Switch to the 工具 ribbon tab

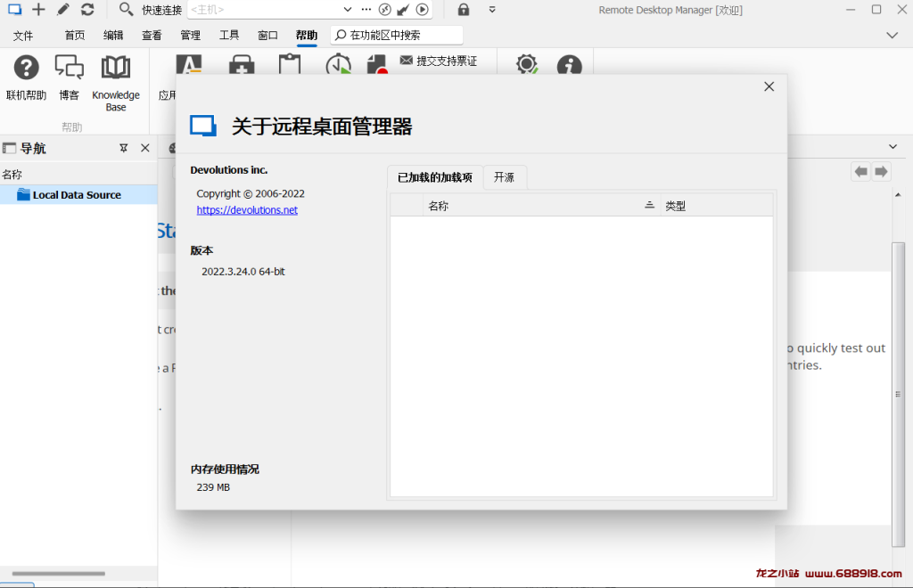229,36
